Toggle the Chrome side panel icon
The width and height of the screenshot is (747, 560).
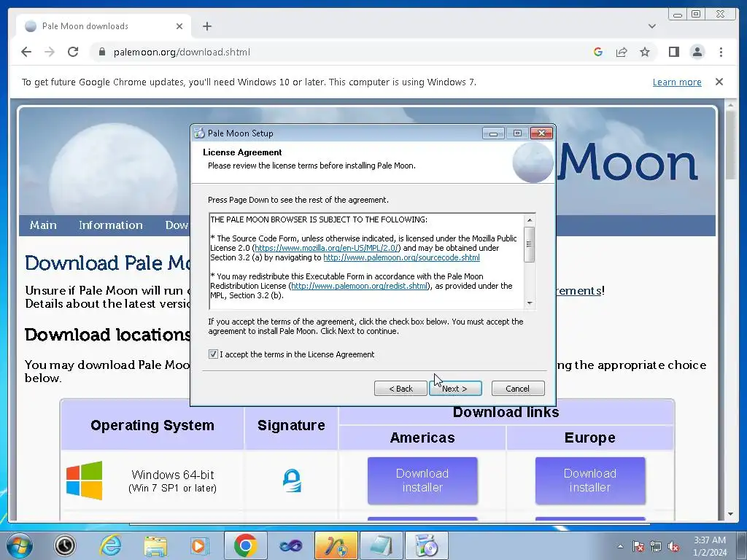pyautogui.click(x=673, y=52)
